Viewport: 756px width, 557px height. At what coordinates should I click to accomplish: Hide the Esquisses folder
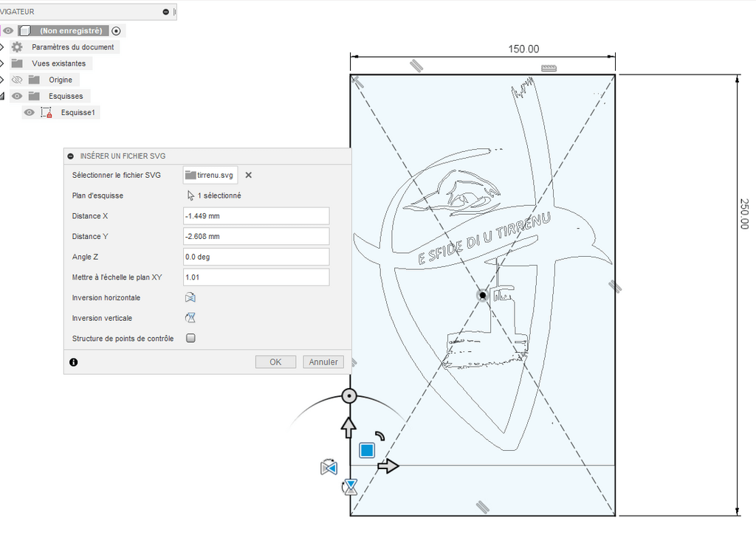tap(17, 97)
